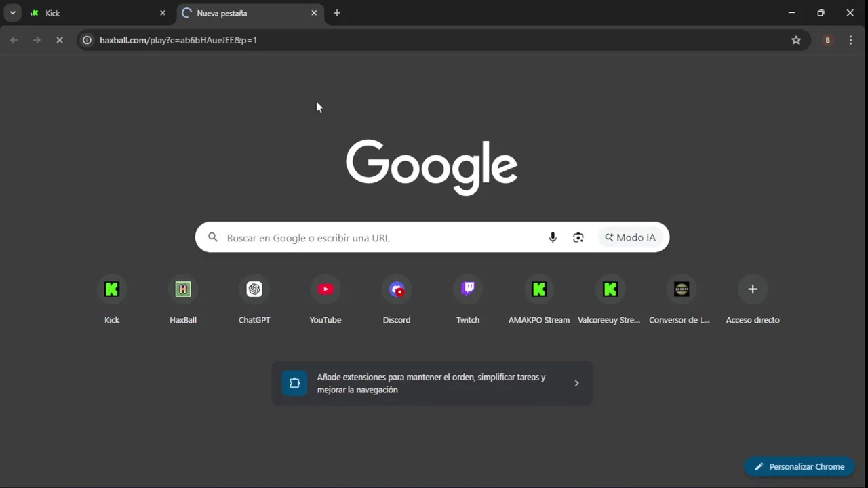
Task: Open the tab search dropdown arrow
Action: coord(12,13)
